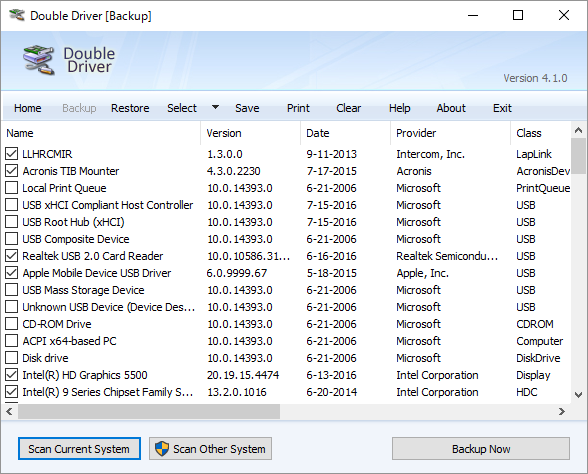Check the Local Print Queue checkbox
Image resolution: width=588 pixels, height=474 pixels.
pyautogui.click(x=12, y=188)
